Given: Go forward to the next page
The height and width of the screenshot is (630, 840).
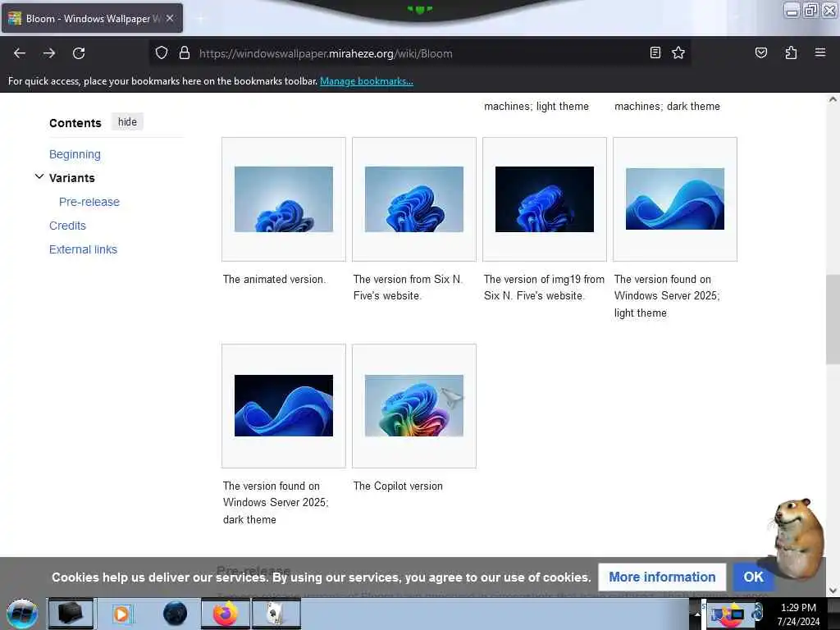Looking at the screenshot, I should (49, 53).
